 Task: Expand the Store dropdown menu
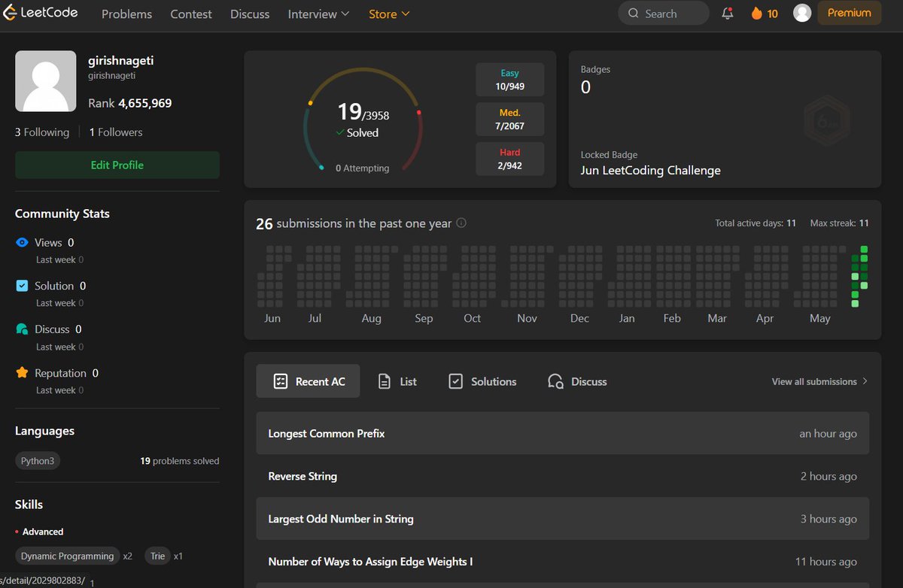pyautogui.click(x=389, y=14)
